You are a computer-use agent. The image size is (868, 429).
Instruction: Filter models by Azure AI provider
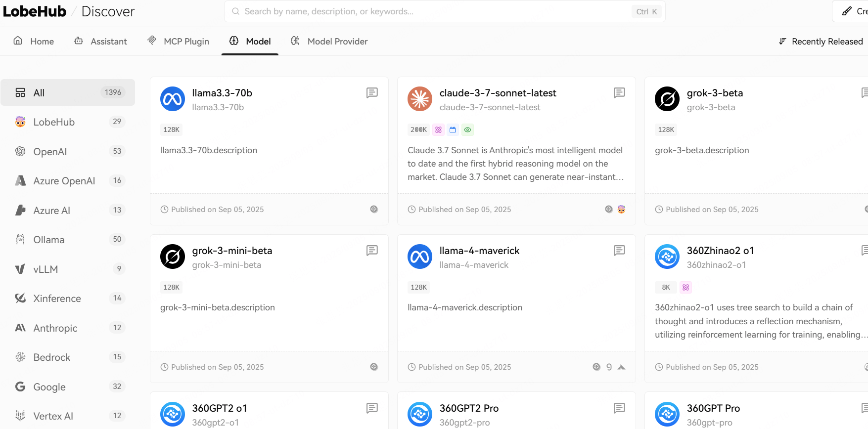coord(68,210)
